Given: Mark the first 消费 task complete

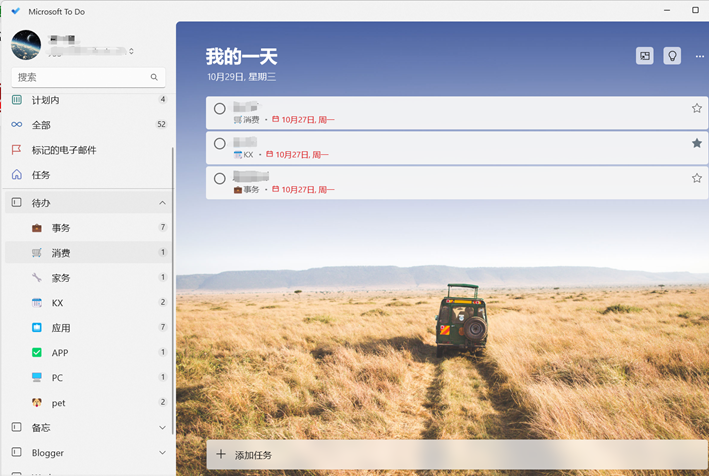Looking at the screenshot, I should coord(220,109).
